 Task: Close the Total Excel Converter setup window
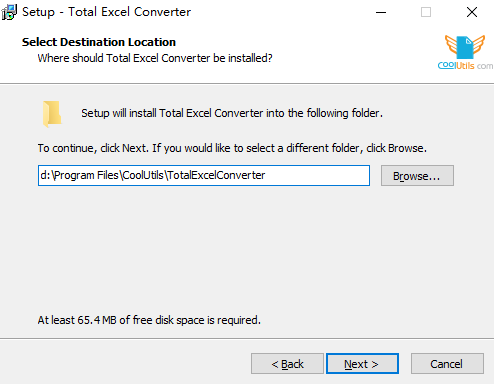coord(472,12)
